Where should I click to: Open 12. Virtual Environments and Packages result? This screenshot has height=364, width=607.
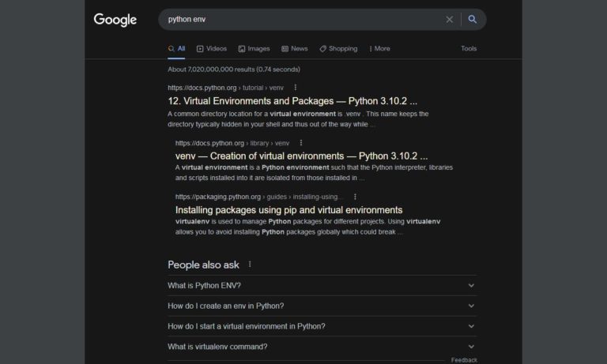coord(292,101)
